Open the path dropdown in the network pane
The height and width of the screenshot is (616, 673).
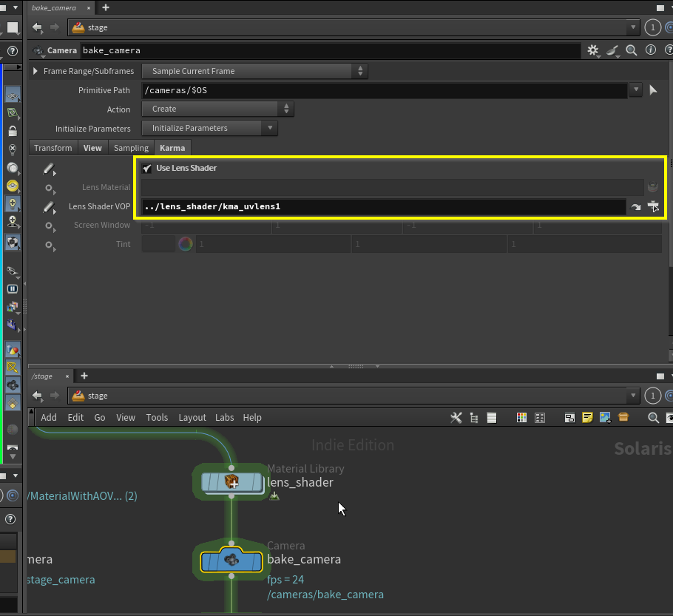pos(632,396)
